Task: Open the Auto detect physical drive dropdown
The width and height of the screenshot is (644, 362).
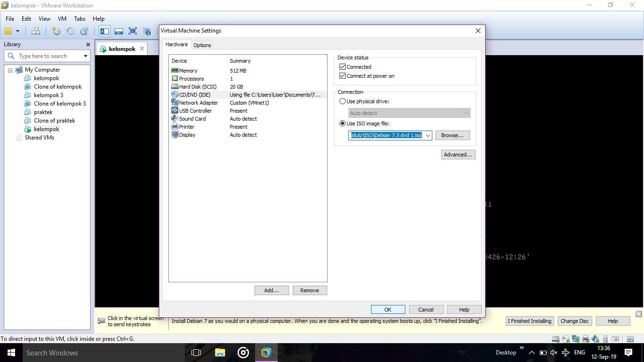Action: (x=409, y=113)
